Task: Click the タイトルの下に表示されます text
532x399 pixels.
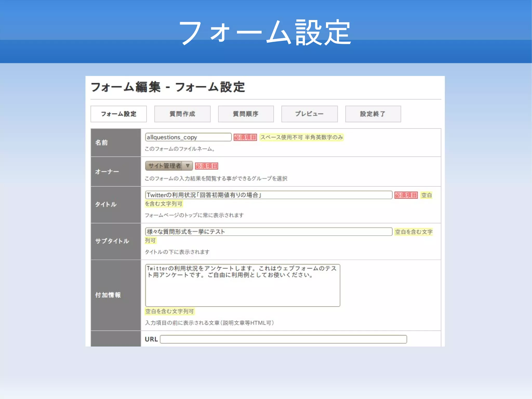Action: click(177, 252)
